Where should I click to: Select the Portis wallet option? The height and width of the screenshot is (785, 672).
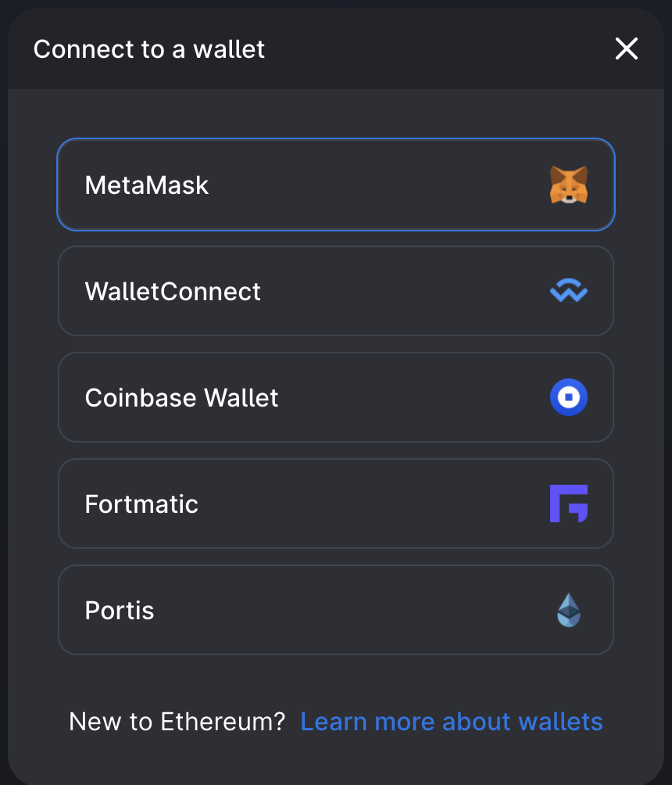(336, 610)
